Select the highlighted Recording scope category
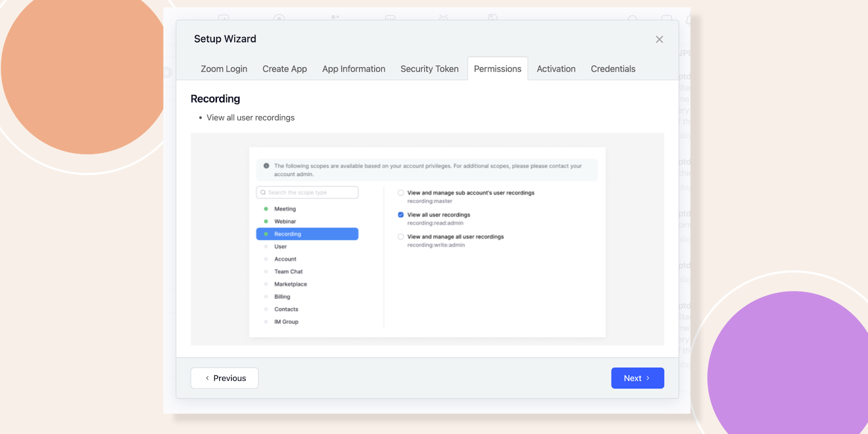This screenshot has height=434, width=868. coord(307,234)
